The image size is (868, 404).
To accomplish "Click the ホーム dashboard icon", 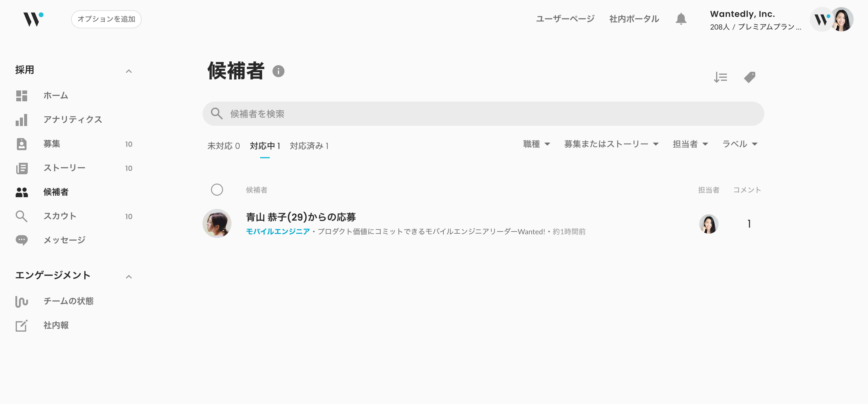I will [22, 96].
